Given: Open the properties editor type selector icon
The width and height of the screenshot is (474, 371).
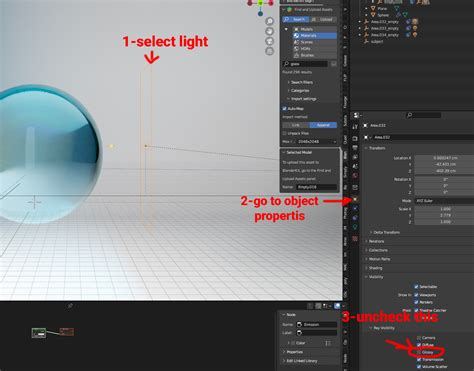Looking at the screenshot, I should pyautogui.click(x=357, y=115).
